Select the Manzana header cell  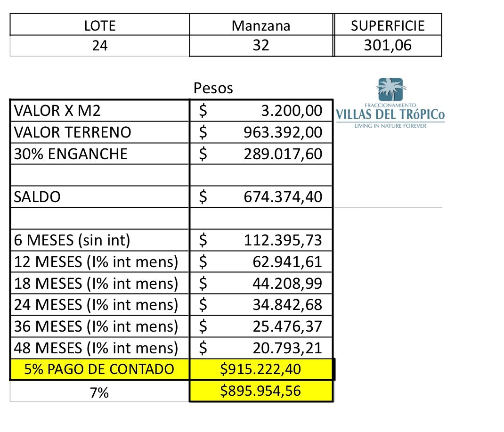261,25
